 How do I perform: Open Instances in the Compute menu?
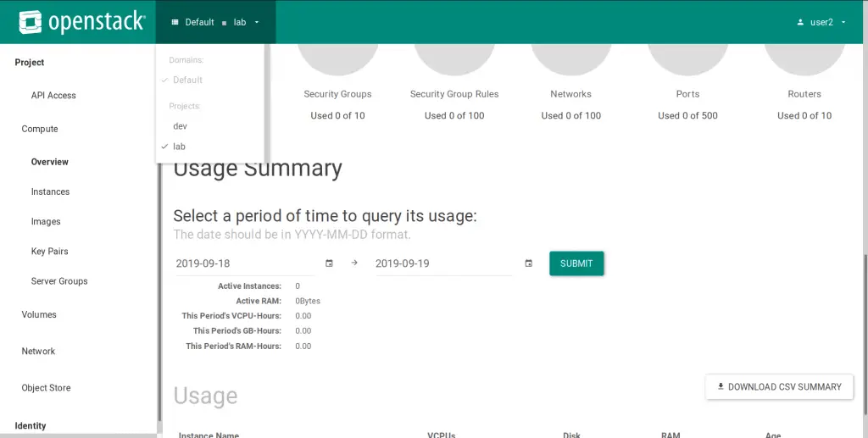pyautogui.click(x=50, y=192)
